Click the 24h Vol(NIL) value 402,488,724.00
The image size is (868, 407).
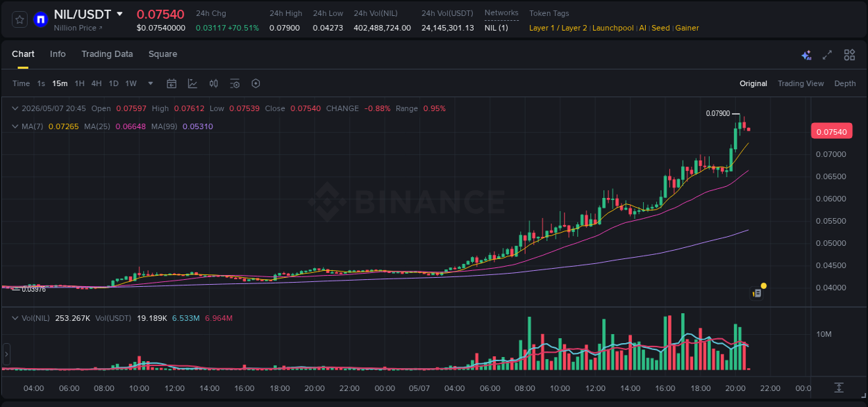(382, 28)
